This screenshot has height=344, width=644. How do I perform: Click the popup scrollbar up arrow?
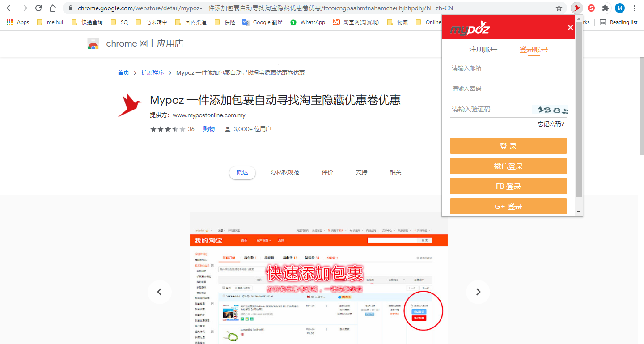tap(579, 19)
